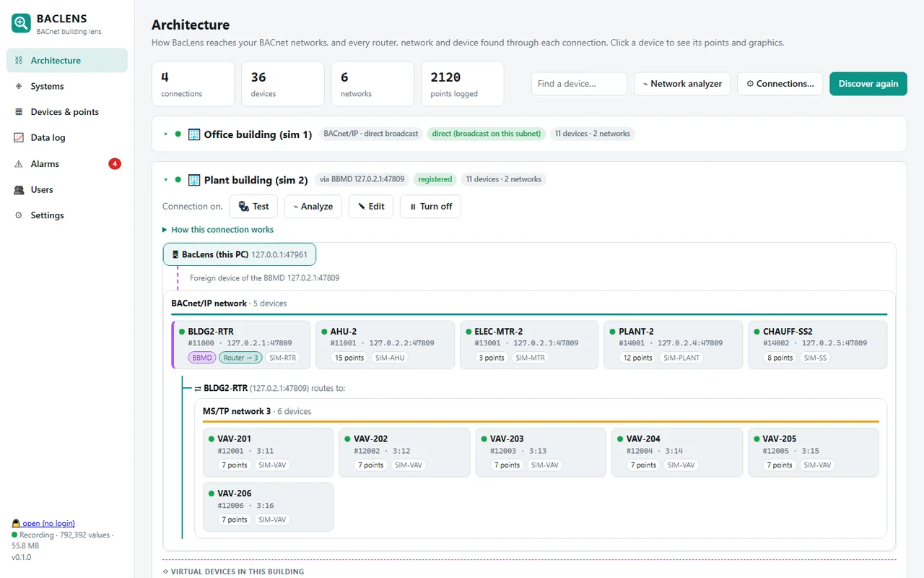Image resolution: width=924 pixels, height=578 pixels.
Task: Click the Router → 3 tag on BLDG2-RTR
Action: click(x=241, y=358)
